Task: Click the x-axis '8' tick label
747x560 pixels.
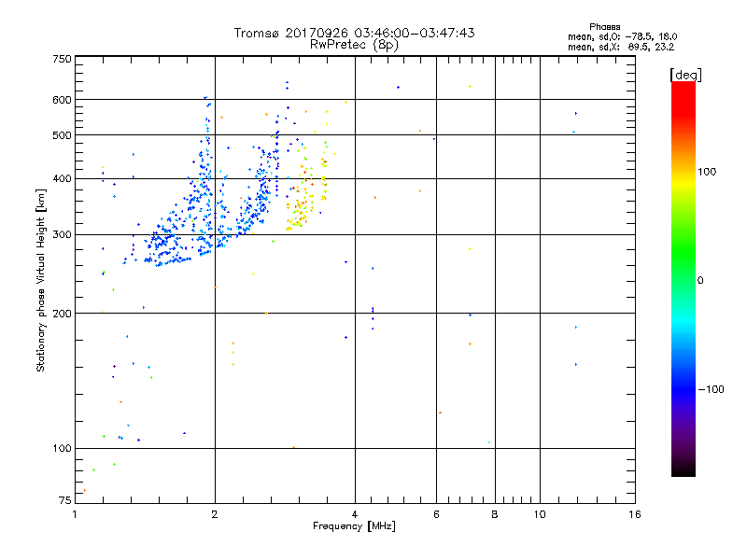Action: 495,514
